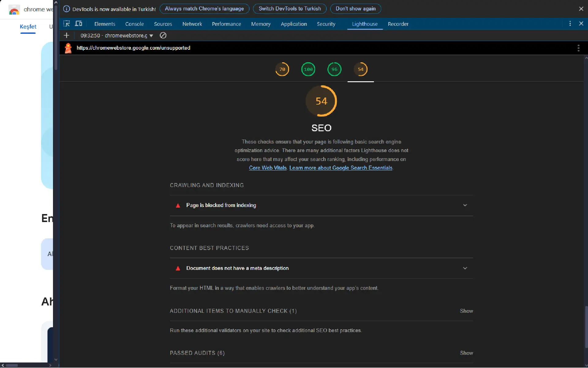Click the Chrome Web Store logo
The image size is (588, 368).
tap(14, 10)
